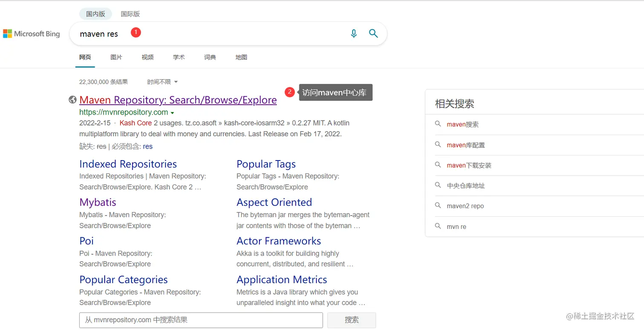Screen dimensions: 644x330
Task: Select related search mvn re
Action: [x=457, y=227]
